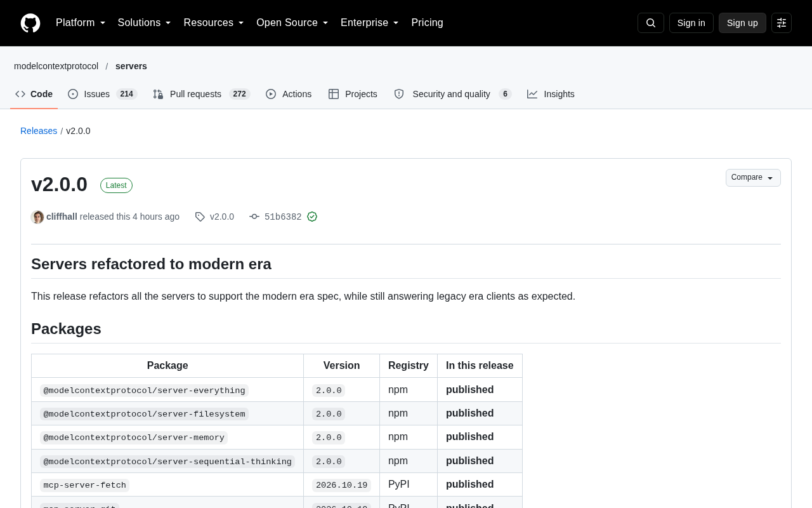Click the Latest release badge
The height and width of the screenshot is (508, 812).
point(116,185)
